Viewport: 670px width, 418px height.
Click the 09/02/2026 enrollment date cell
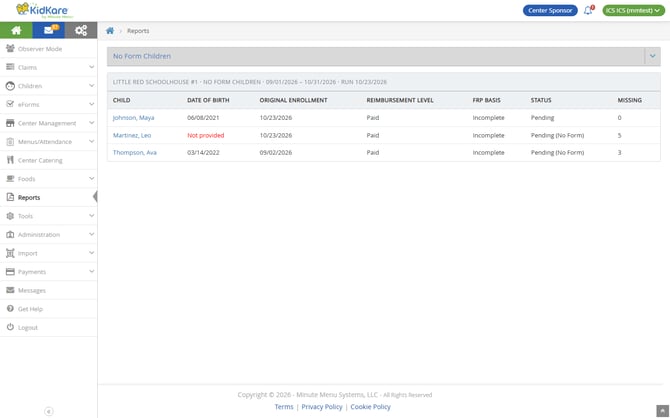click(276, 153)
